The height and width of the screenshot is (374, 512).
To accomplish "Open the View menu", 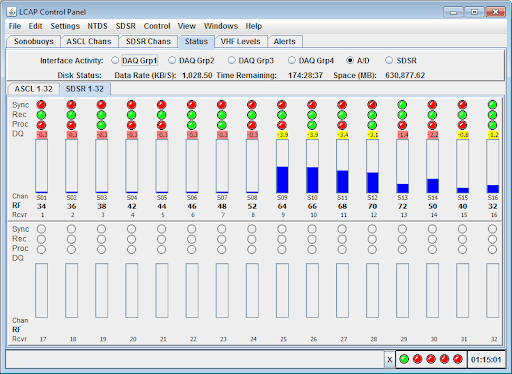I will pos(186,26).
